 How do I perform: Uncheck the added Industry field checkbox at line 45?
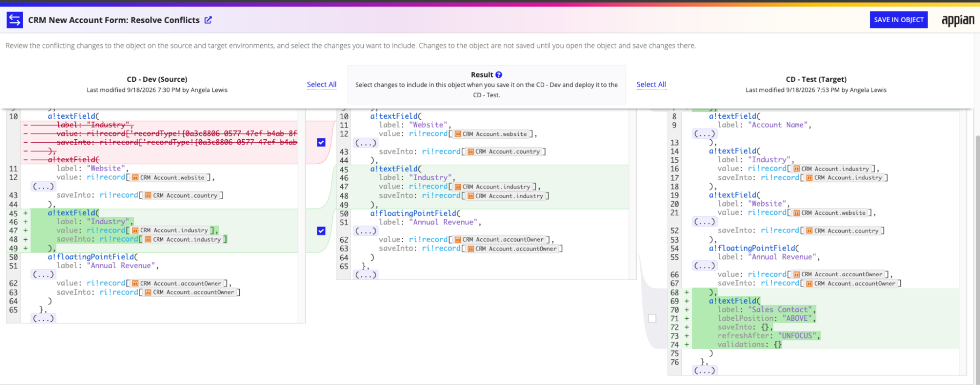(x=321, y=231)
